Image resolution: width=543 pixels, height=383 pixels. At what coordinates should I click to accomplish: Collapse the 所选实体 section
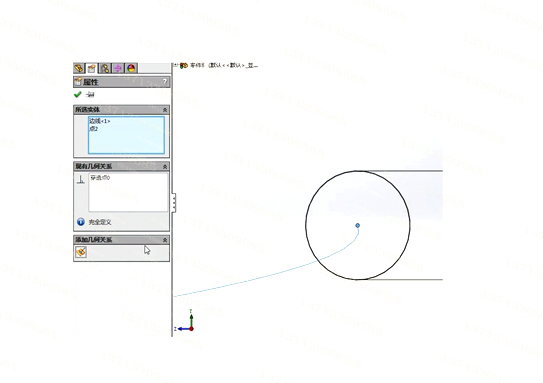[x=165, y=110]
